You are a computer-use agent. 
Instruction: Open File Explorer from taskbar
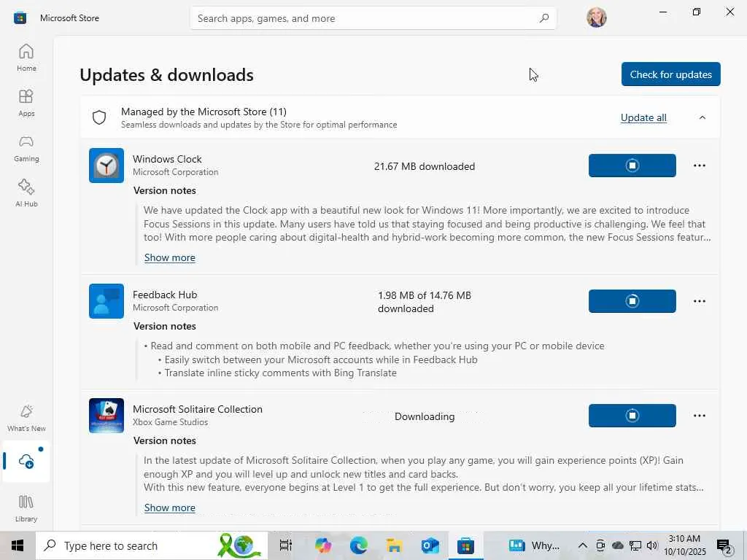click(394, 545)
